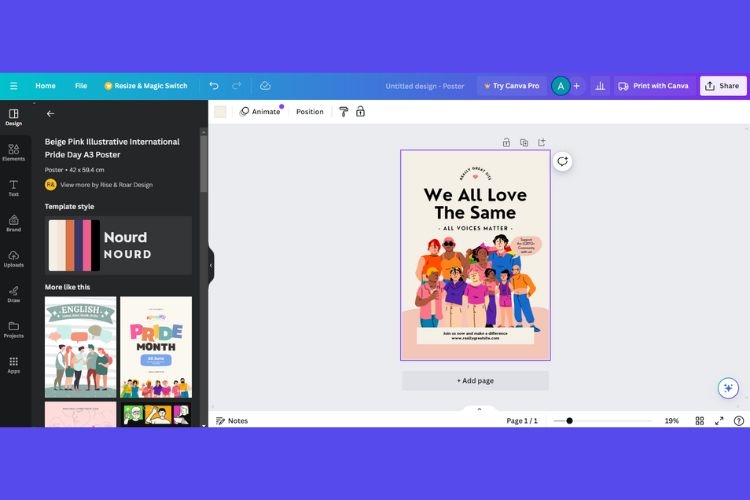This screenshot has width=750, height=500.
Task: Lock the page using icon above canvas
Action: click(x=506, y=143)
